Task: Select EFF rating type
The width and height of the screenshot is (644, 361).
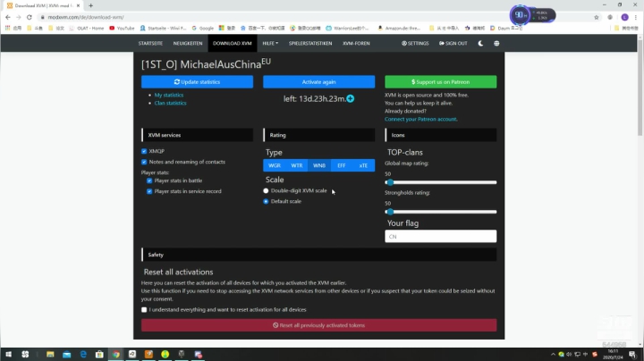Action: point(342,165)
